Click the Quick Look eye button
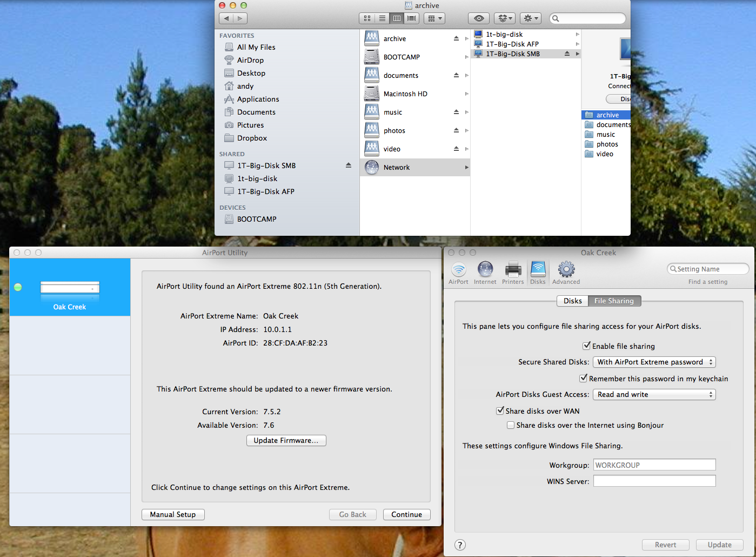756x557 pixels. pos(478,18)
